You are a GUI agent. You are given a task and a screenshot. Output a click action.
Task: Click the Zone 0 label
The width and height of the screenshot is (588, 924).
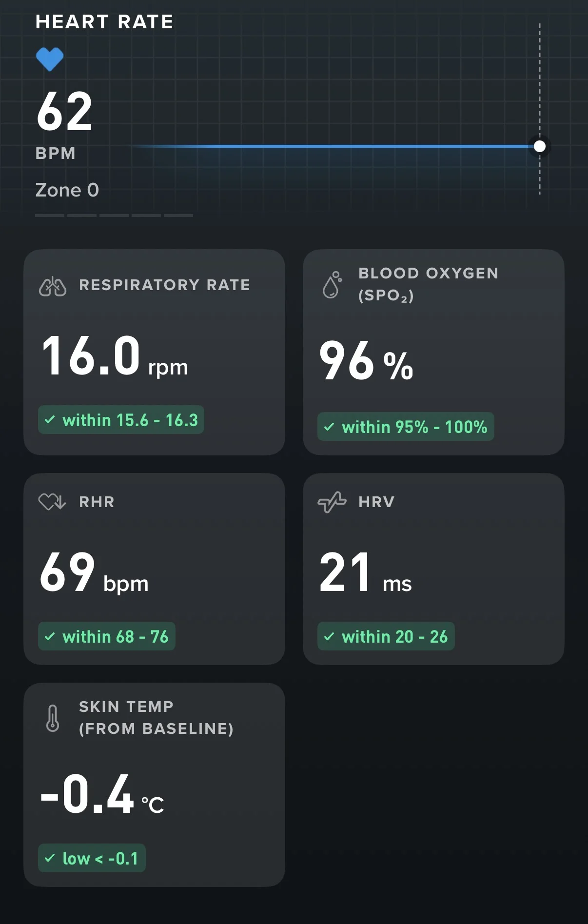(67, 190)
